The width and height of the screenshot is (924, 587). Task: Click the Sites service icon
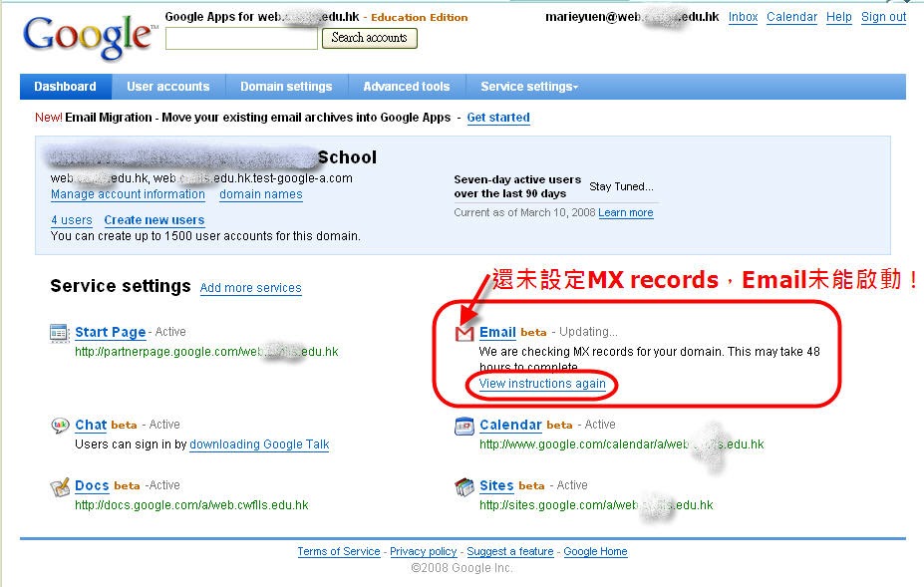tap(464, 486)
